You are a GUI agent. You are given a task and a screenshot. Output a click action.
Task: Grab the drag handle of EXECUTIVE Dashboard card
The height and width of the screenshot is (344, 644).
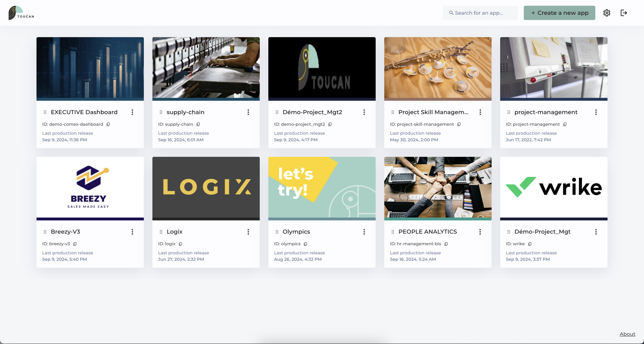click(45, 112)
